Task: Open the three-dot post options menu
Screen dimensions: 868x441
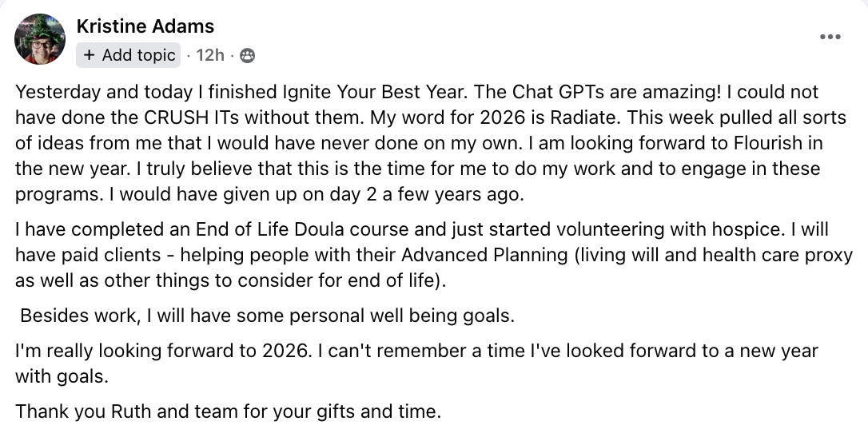Action: 830,37
